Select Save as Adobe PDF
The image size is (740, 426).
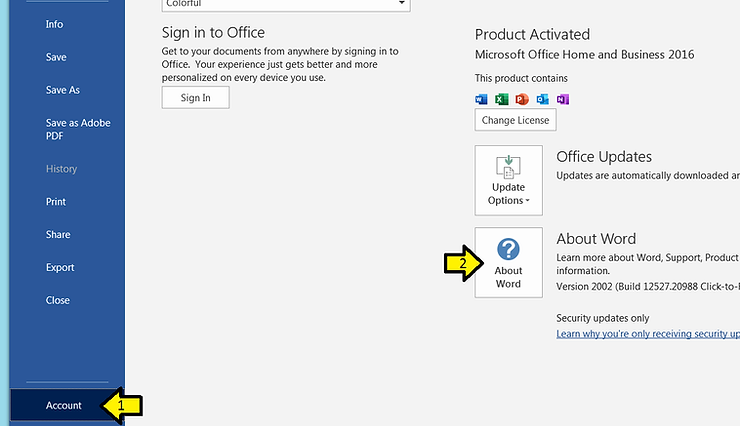tap(78, 129)
